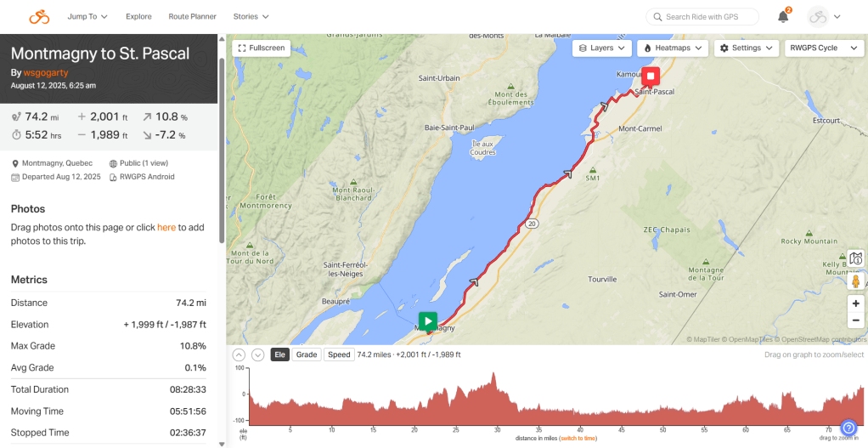
Task: Open the Jump To menu
Action: [87, 17]
